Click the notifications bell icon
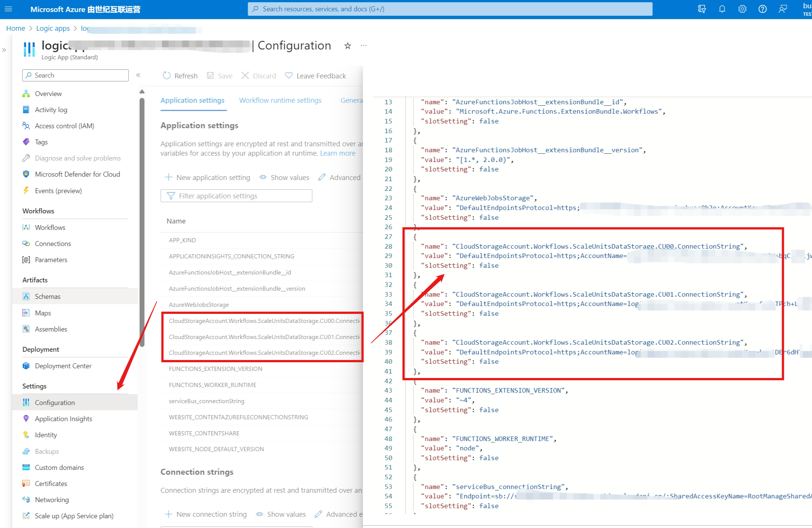The height and width of the screenshot is (528, 812). 722,9
